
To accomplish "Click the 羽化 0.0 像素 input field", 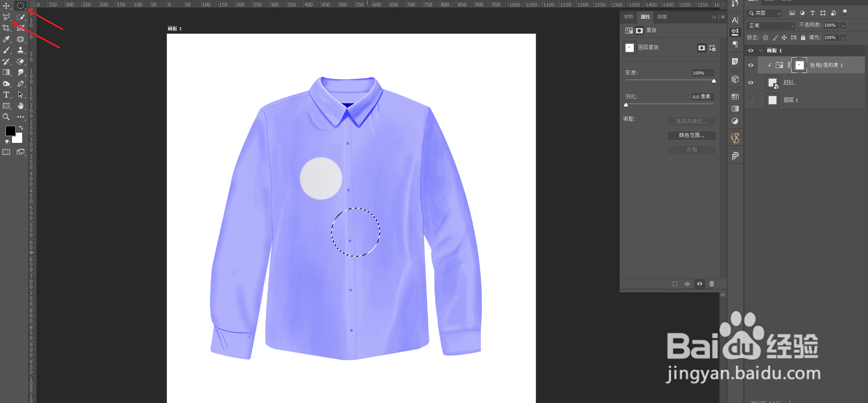I will [702, 97].
